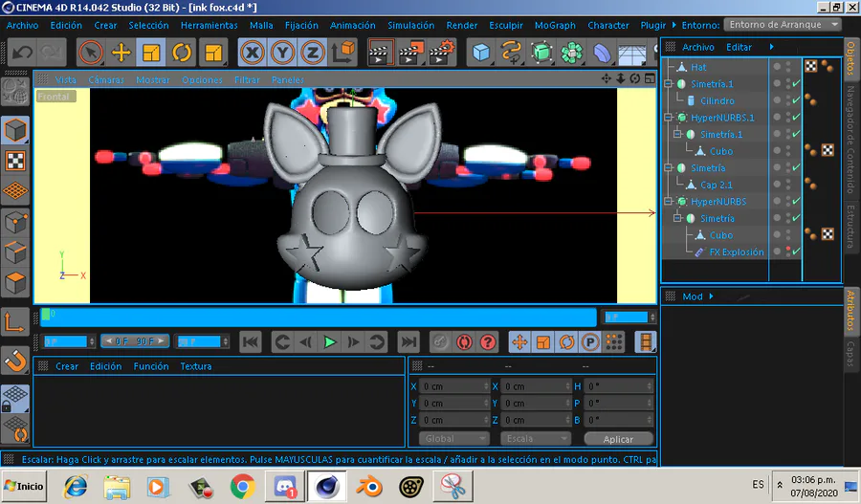Toggle visibility dots for Cap 2.1
861x504 pixels.
788,185
